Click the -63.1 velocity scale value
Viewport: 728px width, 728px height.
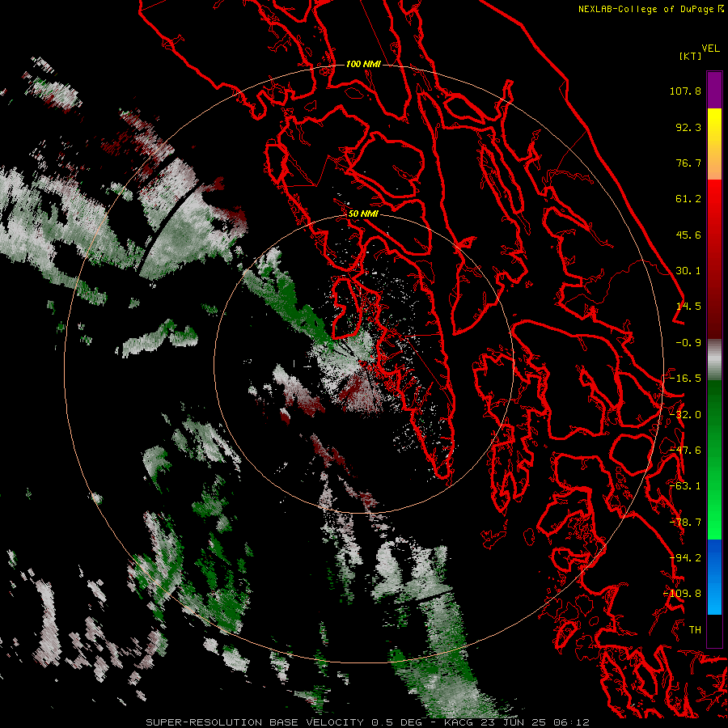[685, 486]
